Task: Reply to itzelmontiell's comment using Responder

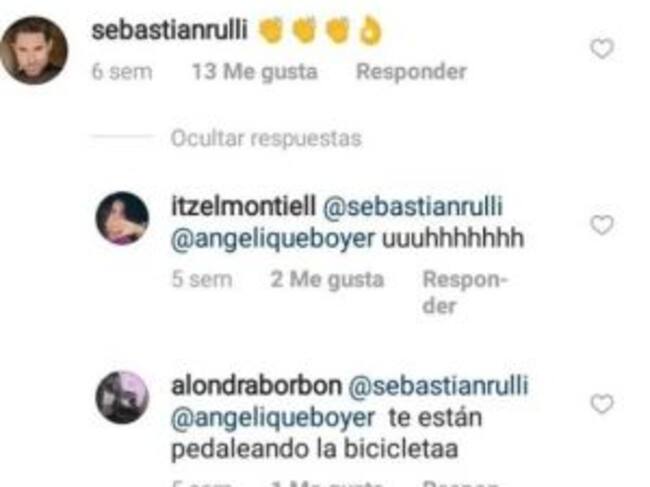Action: [x=464, y=292]
